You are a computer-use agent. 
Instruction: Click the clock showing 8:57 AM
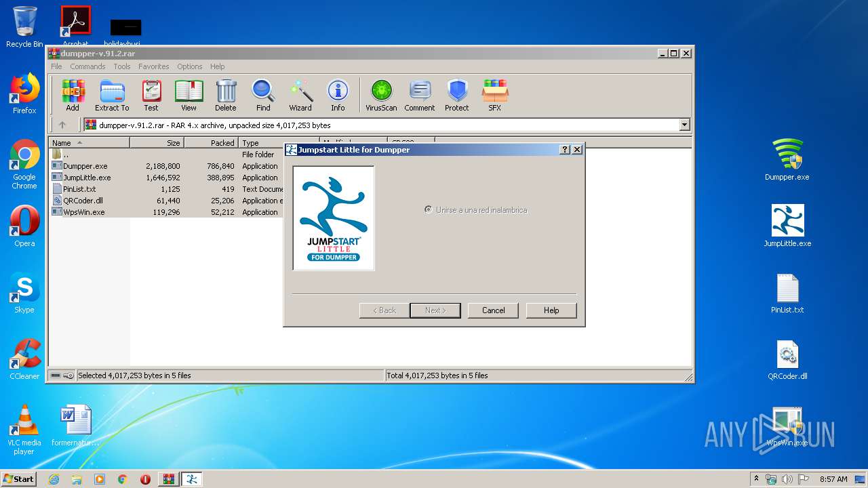(x=833, y=479)
